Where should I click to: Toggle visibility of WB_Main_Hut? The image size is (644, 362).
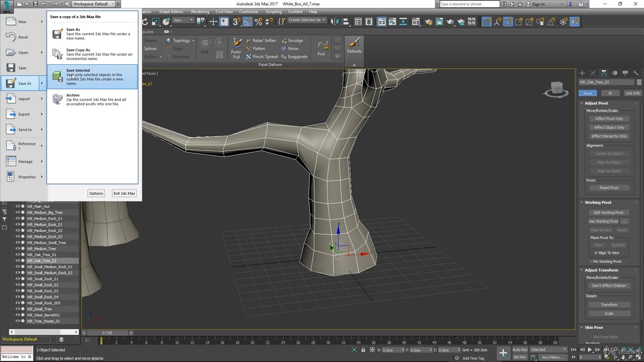(x=18, y=206)
